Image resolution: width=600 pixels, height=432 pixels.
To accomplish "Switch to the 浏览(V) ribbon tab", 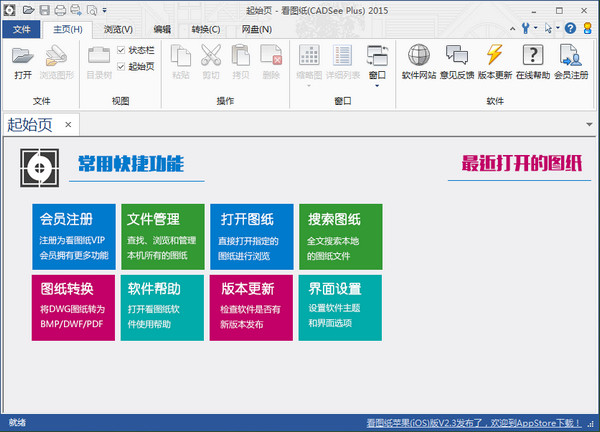I will (x=118, y=29).
